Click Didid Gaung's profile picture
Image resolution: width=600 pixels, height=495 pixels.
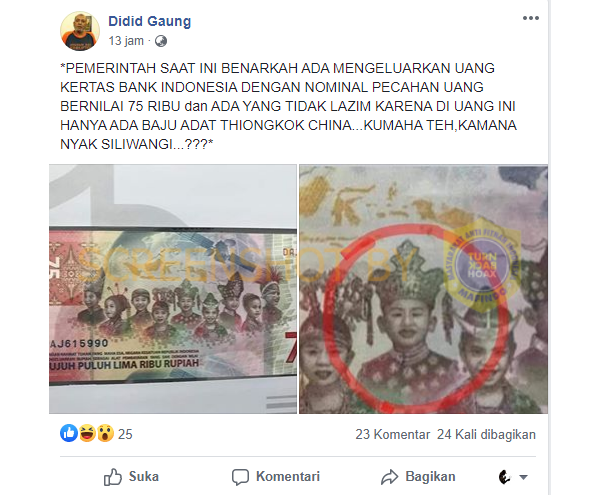point(80,31)
